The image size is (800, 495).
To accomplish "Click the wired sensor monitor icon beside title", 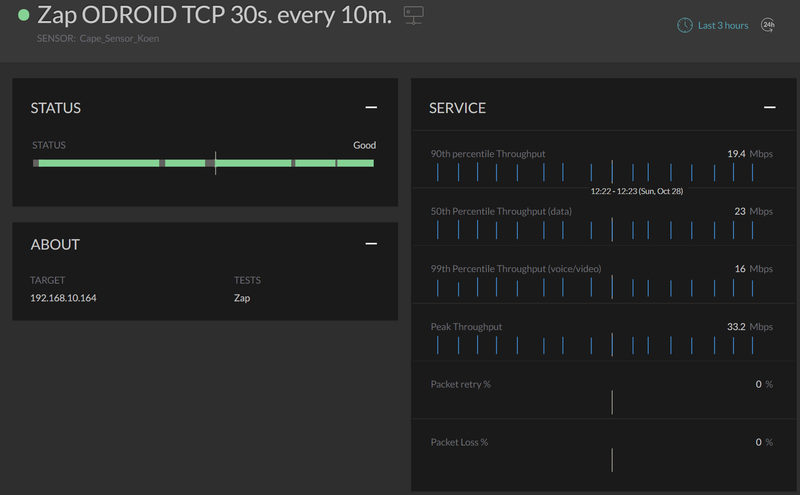I will [413, 15].
